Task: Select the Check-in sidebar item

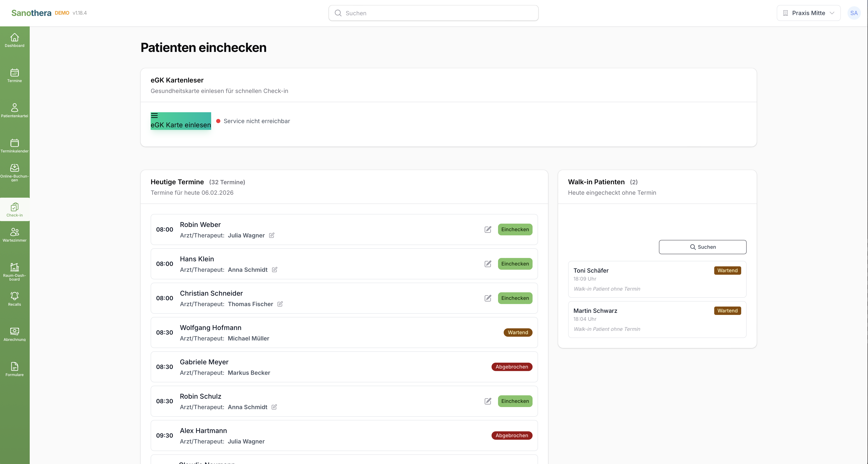Action: (x=14, y=210)
